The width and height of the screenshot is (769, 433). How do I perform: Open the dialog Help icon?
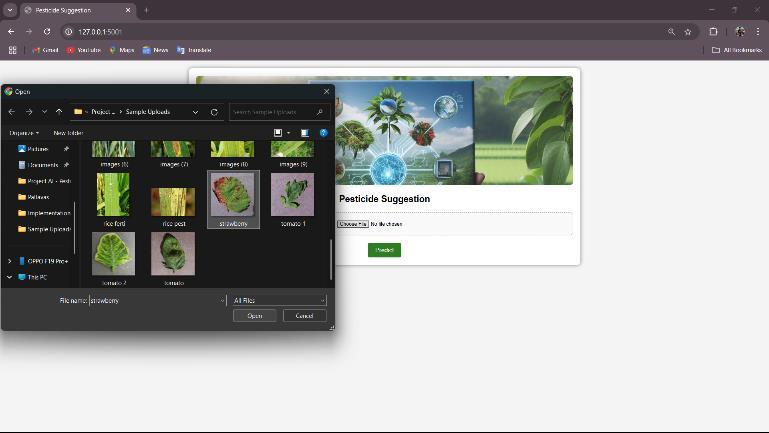coord(323,133)
